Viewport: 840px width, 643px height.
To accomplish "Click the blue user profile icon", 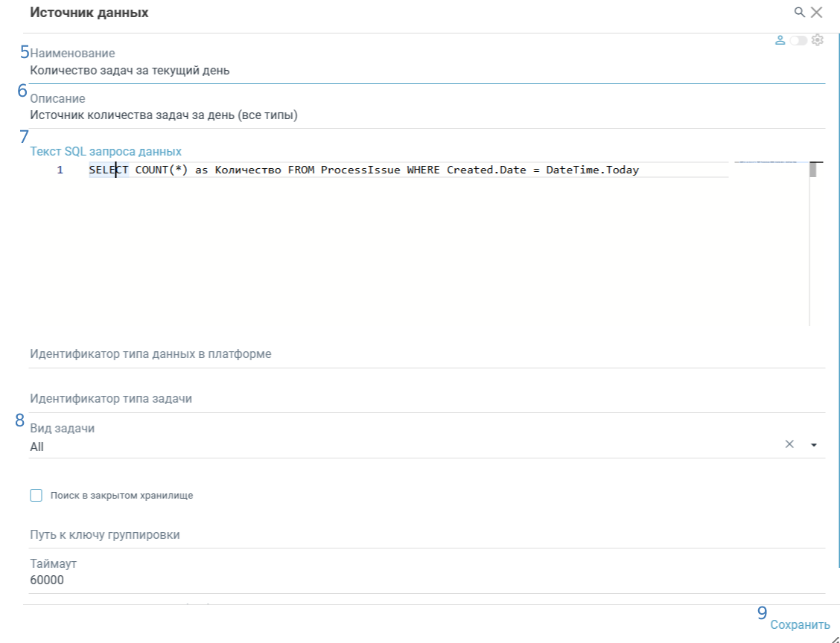I will [780, 39].
